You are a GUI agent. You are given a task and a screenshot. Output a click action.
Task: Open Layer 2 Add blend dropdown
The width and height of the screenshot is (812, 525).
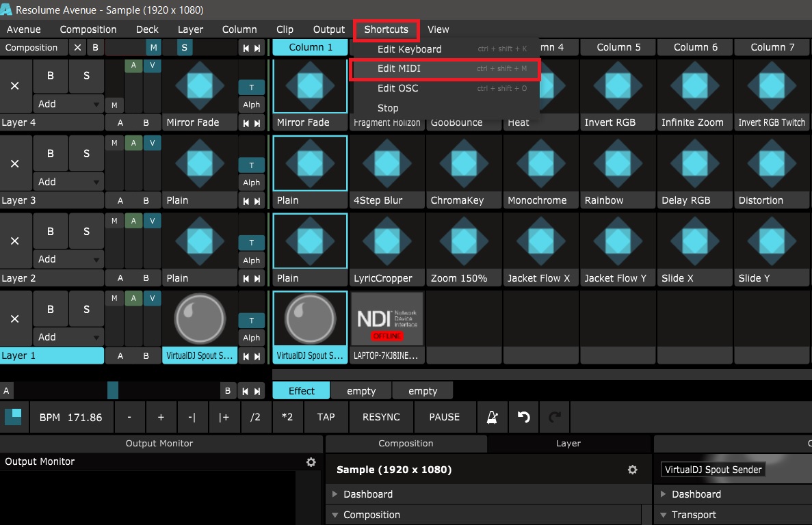point(68,259)
